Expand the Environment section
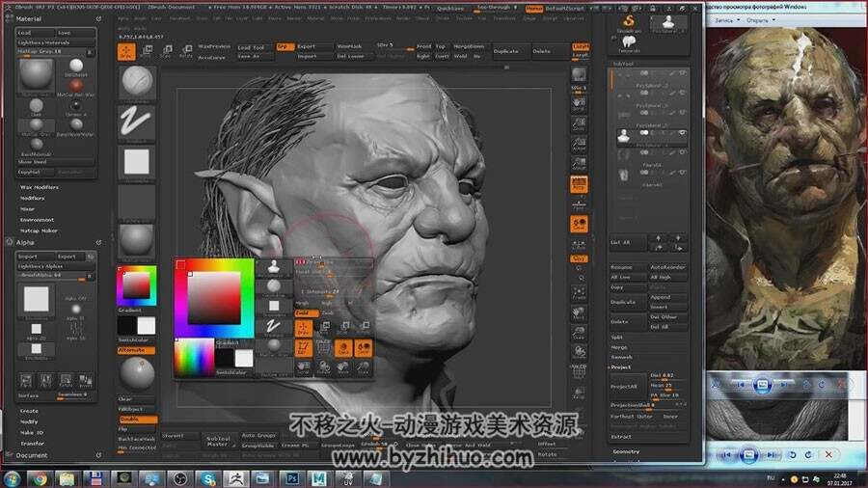 (37, 220)
